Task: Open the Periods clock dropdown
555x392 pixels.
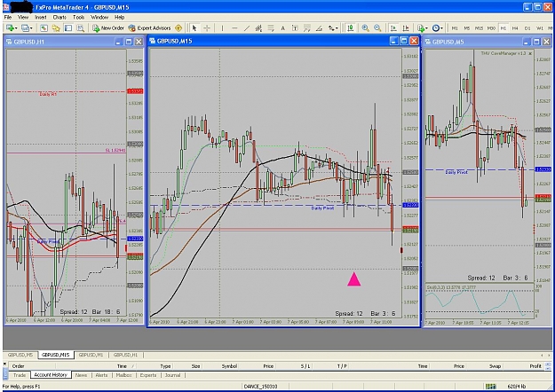Action: click(x=437, y=27)
